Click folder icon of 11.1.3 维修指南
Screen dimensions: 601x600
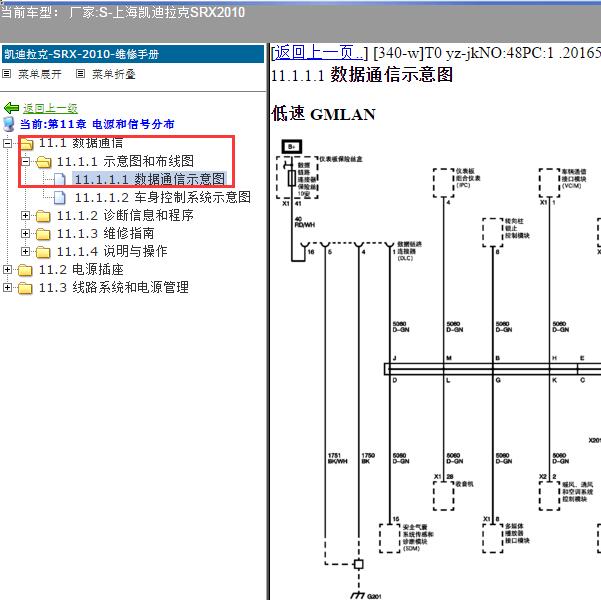click(43, 234)
